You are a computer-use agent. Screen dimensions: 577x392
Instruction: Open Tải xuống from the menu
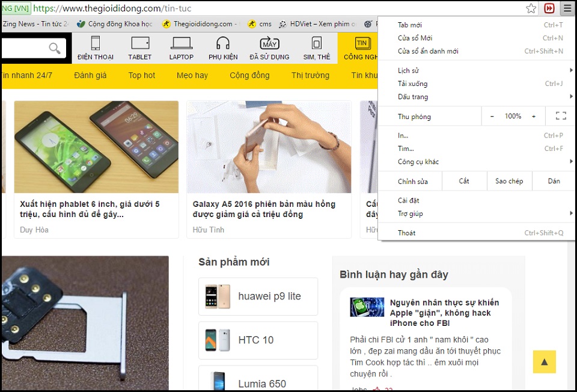coord(477,84)
